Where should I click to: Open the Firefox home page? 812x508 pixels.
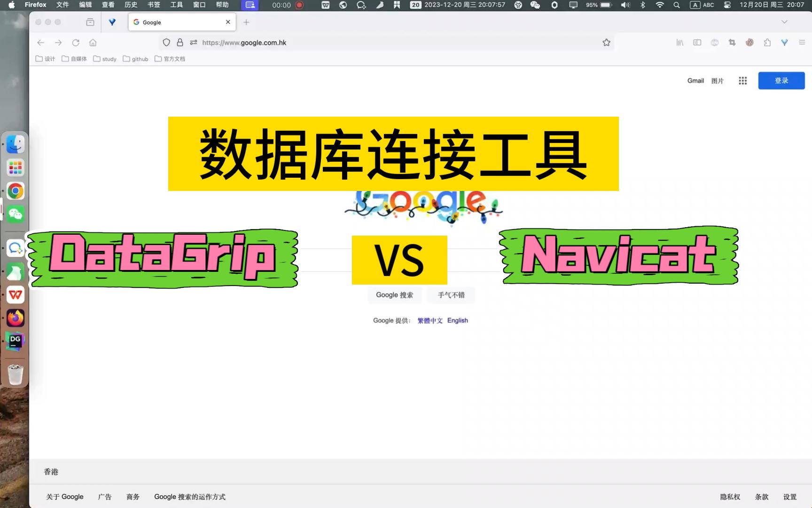[93, 43]
